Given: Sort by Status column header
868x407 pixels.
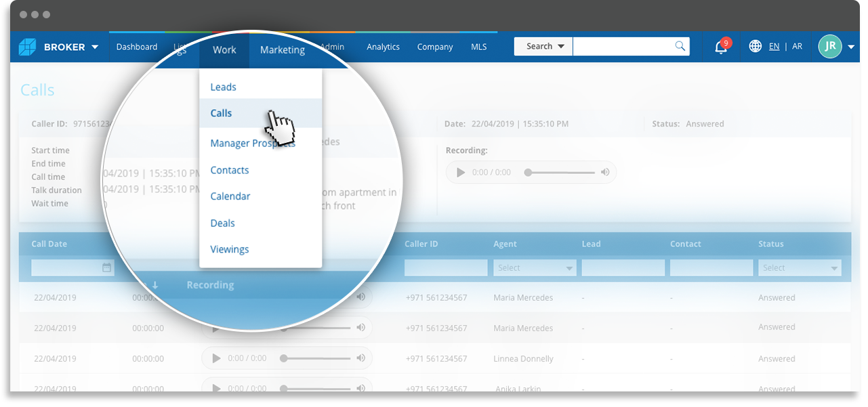Looking at the screenshot, I should pos(771,244).
